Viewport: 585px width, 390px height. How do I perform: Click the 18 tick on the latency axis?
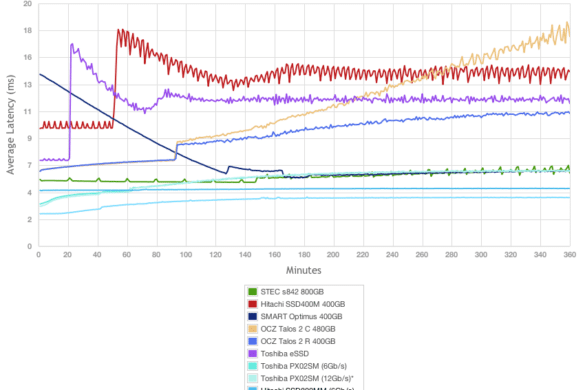coord(28,31)
